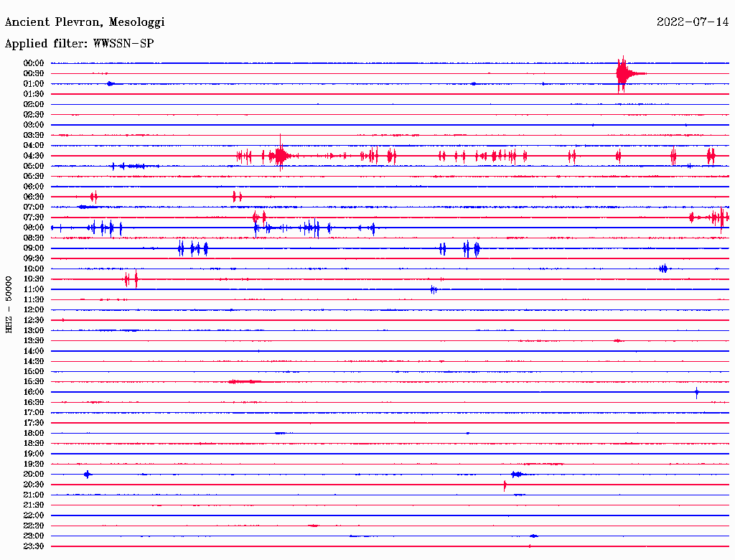Click the 09:00 time label
This screenshot has width=735, height=560.
(x=34, y=248)
